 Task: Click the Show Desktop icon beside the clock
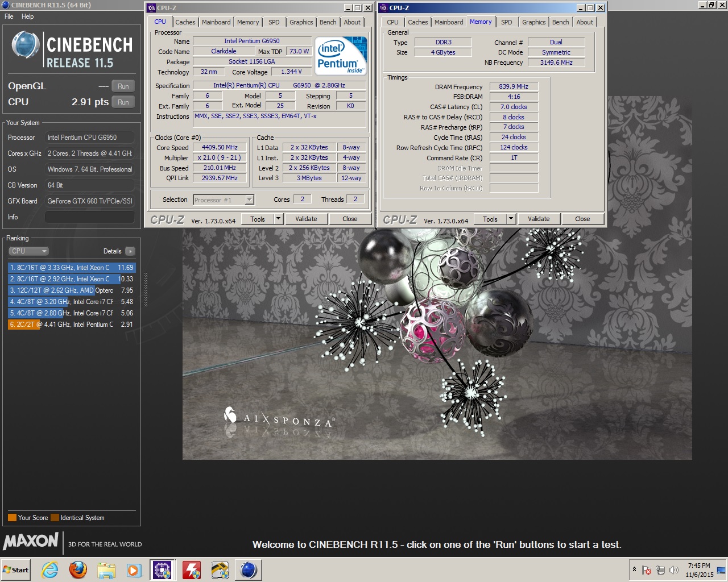[721, 570]
